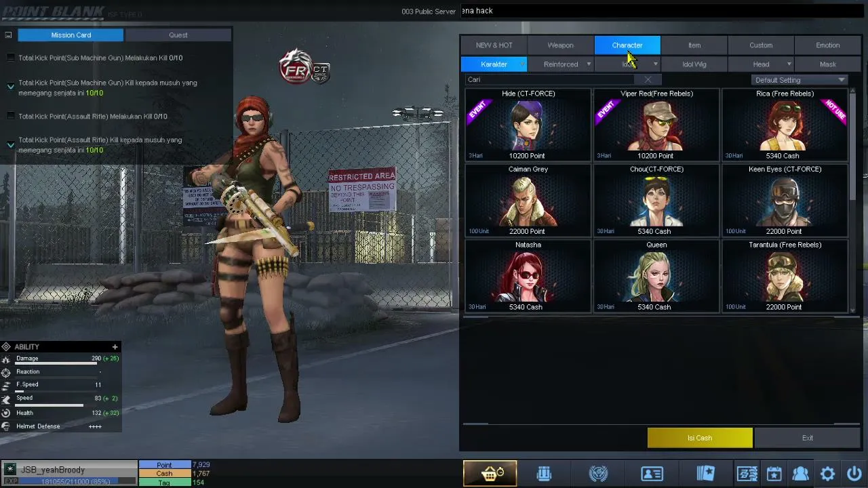Clear the Cari search box with X
Screen dimensions: 868x488
pos(648,79)
